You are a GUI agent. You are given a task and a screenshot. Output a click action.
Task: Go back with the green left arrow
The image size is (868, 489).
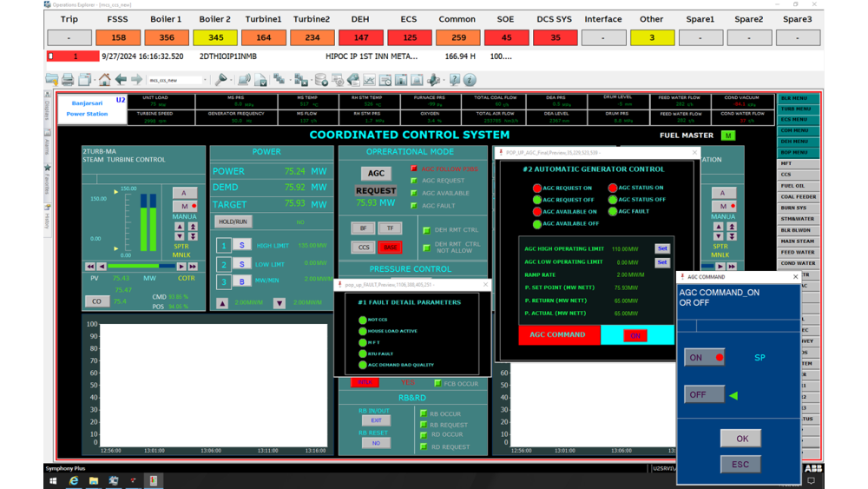pyautogui.click(x=121, y=80)
